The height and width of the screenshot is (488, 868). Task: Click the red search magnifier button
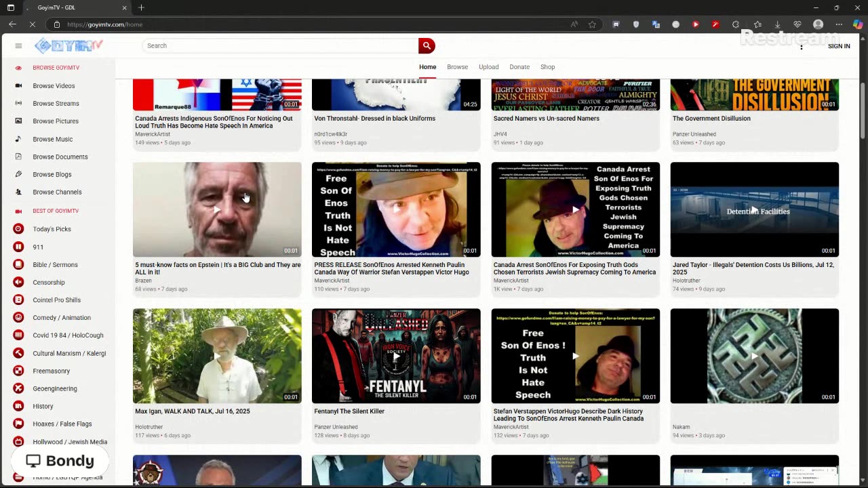coord(427,45)
